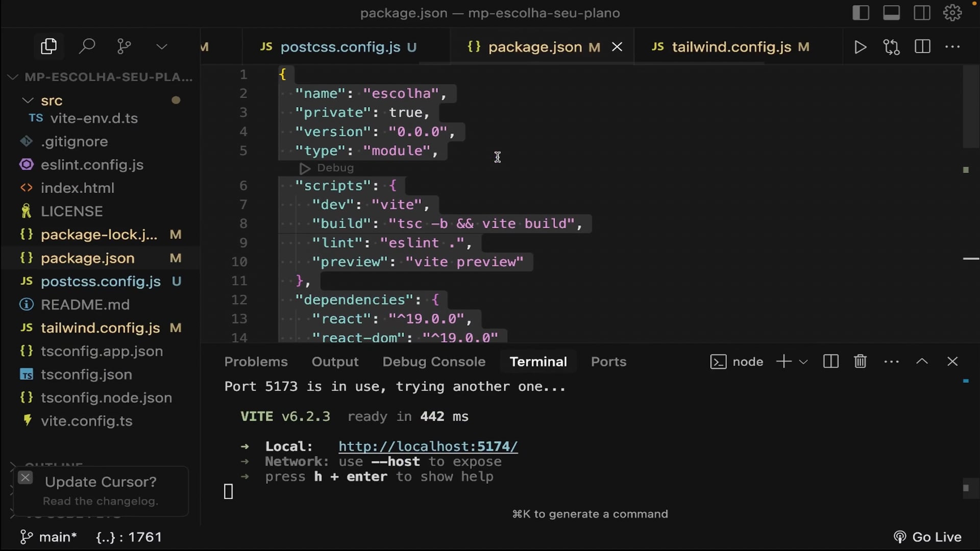Switch to the tailwind.config.js tab
The image size is (980, 551).
pos(731,47)
